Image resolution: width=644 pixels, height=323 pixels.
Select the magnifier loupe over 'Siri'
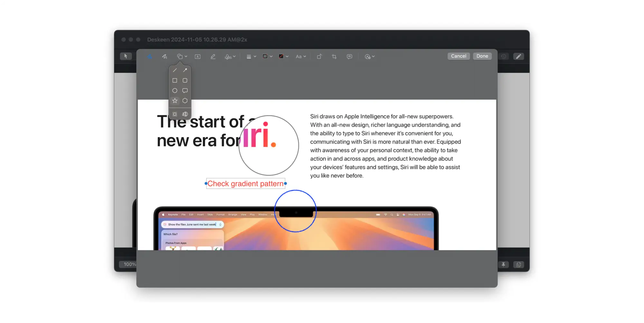269,145
